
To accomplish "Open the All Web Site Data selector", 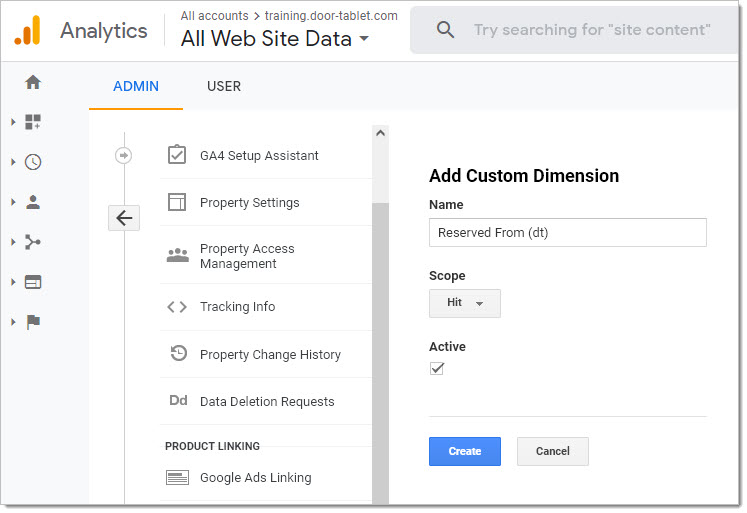I will coord(275,39).
